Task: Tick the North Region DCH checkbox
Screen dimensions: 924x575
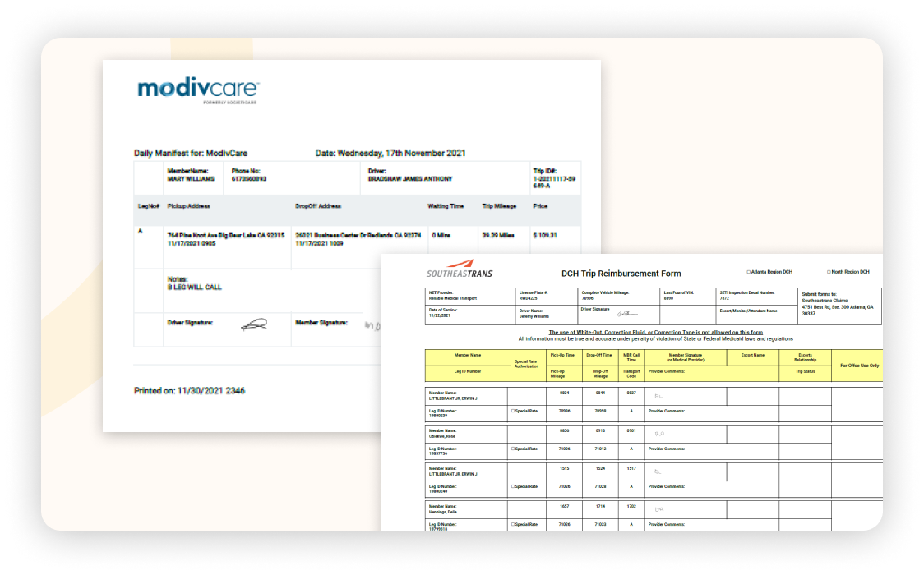Action: point(829,272)
